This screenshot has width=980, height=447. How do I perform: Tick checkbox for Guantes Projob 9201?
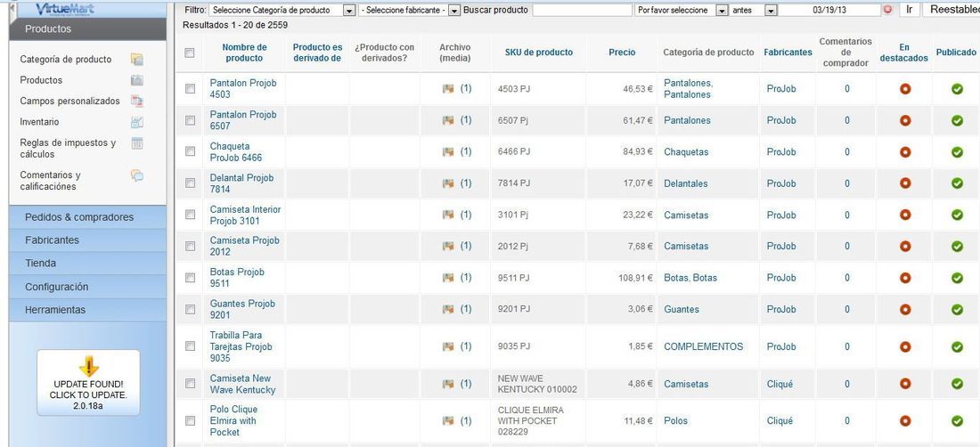(x=190, y=309)
